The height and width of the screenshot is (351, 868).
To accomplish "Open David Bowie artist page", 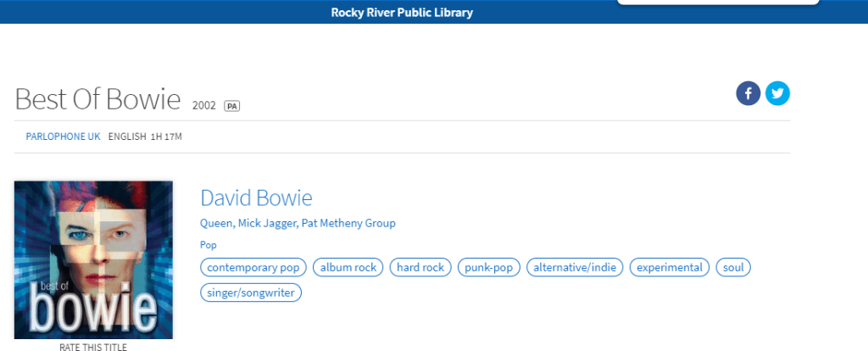I will coord(256,198).
